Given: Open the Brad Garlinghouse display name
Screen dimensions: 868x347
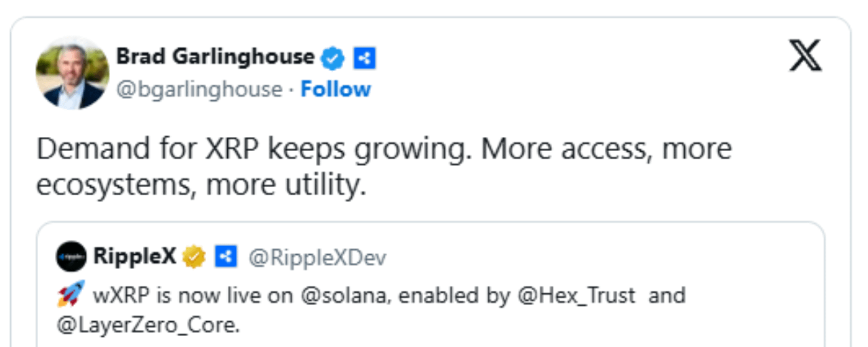Looking at the screenshot, I should point(215,57).
